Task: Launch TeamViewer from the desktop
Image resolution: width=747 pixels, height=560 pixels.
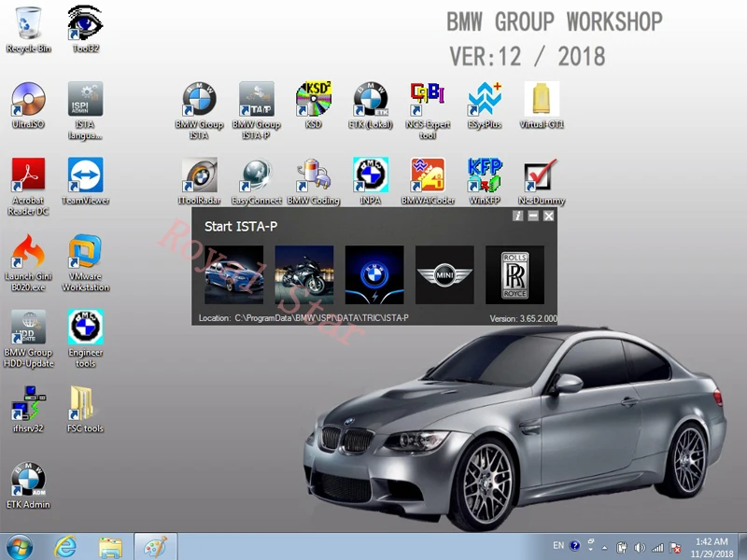Action: [85, 175]
